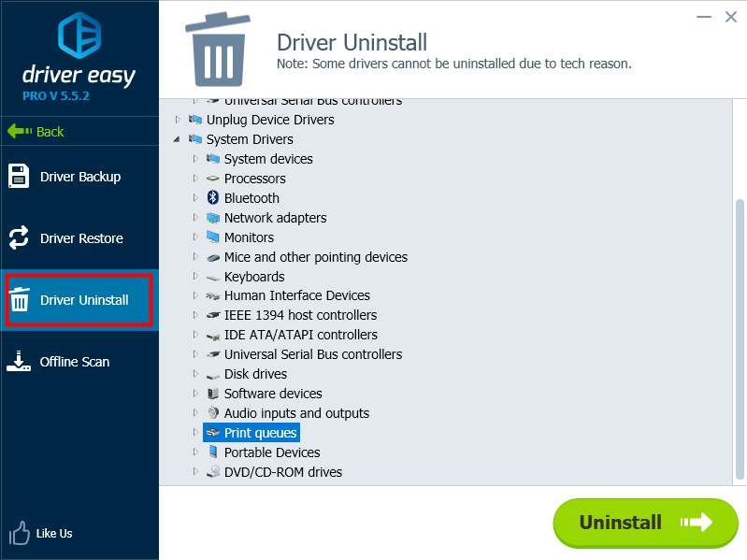
Task: Expand the System devices node
Action: (194, 159)
